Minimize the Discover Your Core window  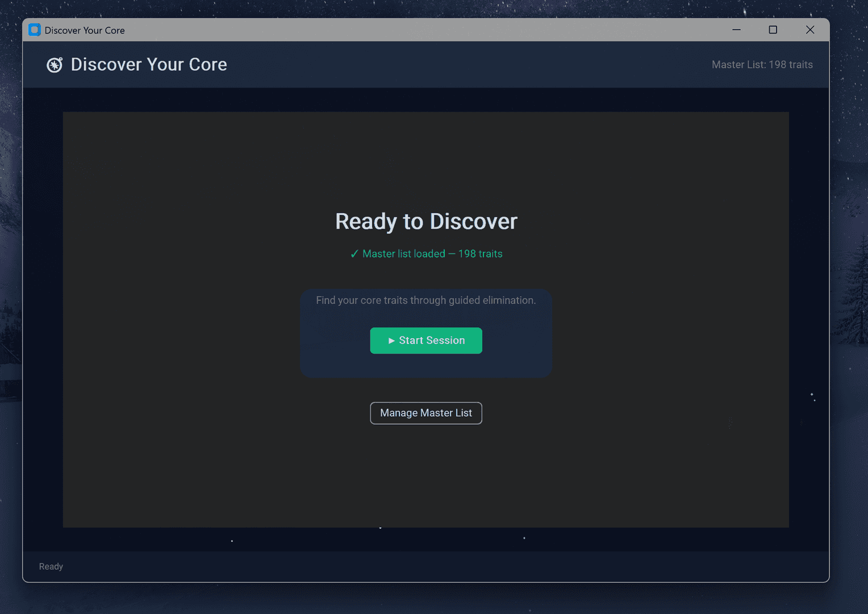736,30
